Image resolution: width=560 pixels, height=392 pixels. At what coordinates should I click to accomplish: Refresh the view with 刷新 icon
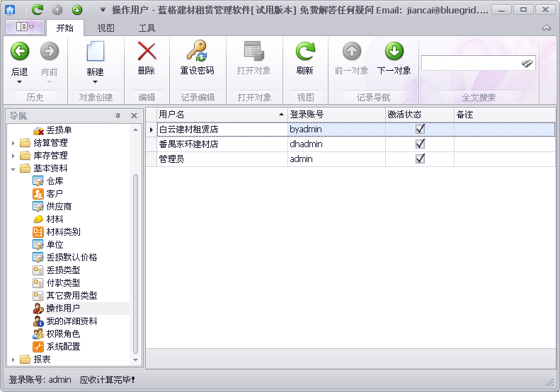pos(305,51)
